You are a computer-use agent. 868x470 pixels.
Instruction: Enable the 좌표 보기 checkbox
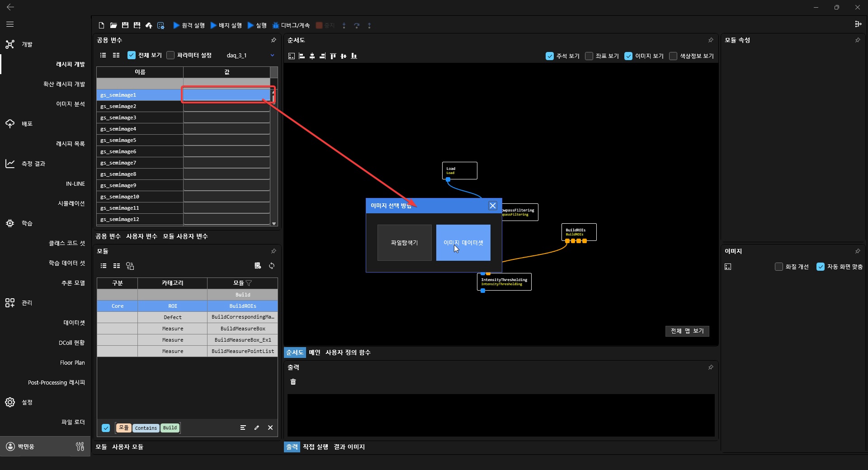(x=589, y=56)
